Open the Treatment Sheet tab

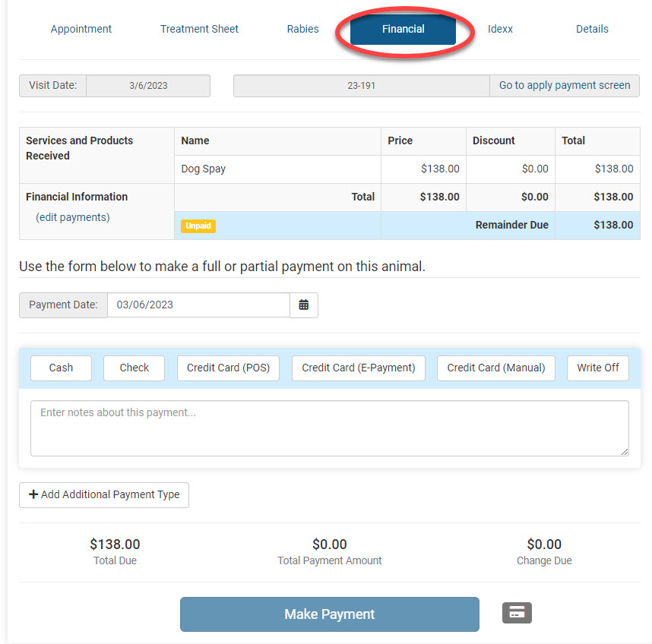point(199,29)
